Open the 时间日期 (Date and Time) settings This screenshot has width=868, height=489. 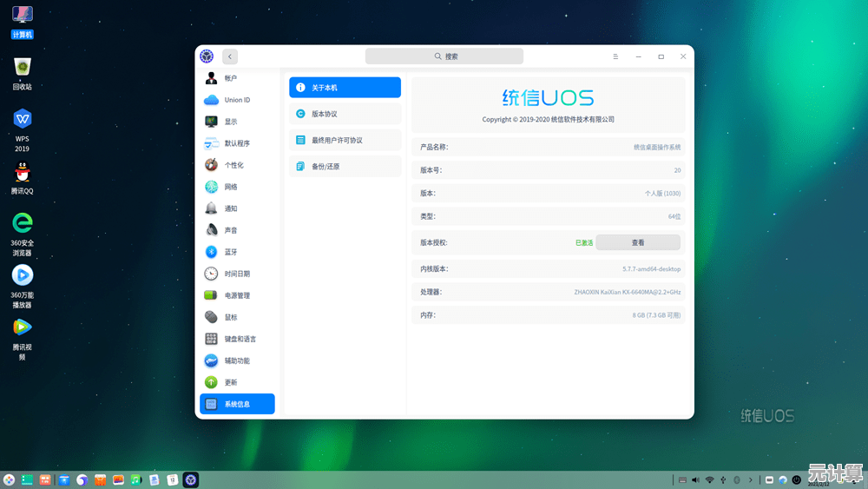pyautogui.click(x=237, y=274)
